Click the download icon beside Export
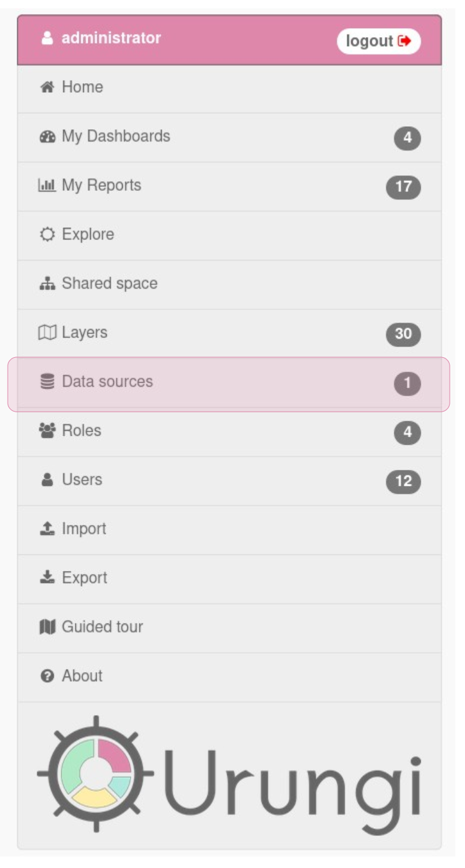The height and width of the screenshot is (868, 465). pos(47,578)
